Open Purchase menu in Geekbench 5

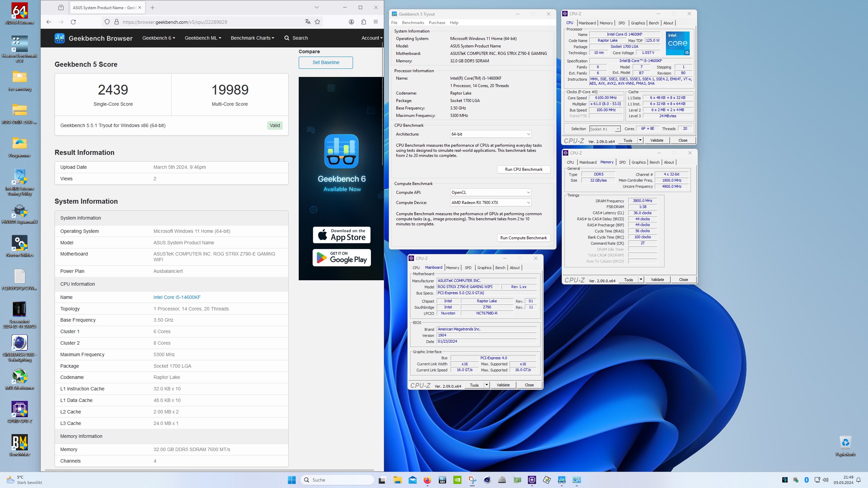click(437, 23)
